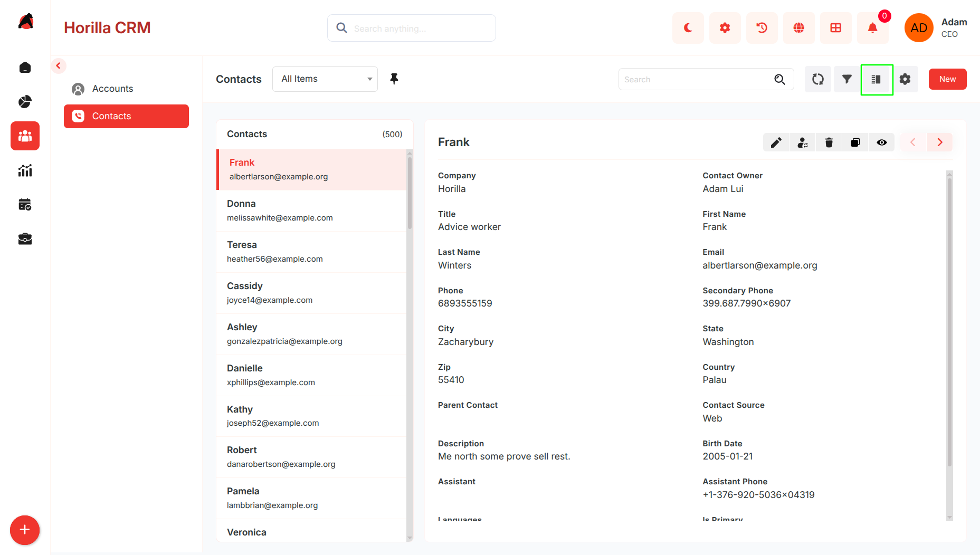This screenshot has width=980, height=555.
Task: Select Donna in the contacts list
Action: (x=311, y=210)
